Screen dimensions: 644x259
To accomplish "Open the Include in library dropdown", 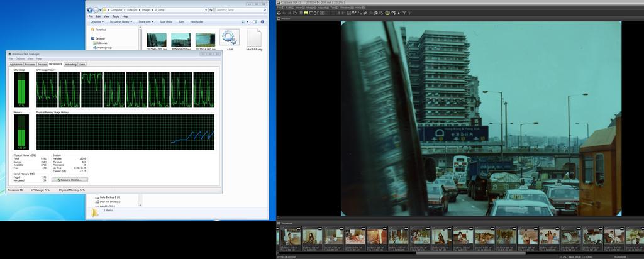I will (121, 21).
